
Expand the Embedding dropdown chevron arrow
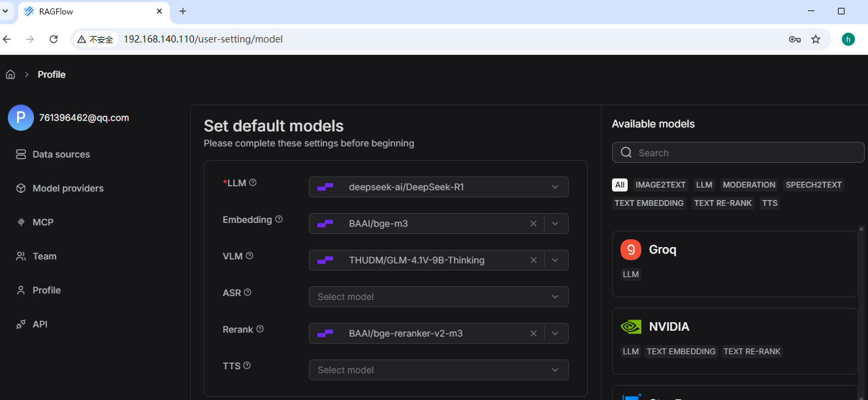click(555, 224)
